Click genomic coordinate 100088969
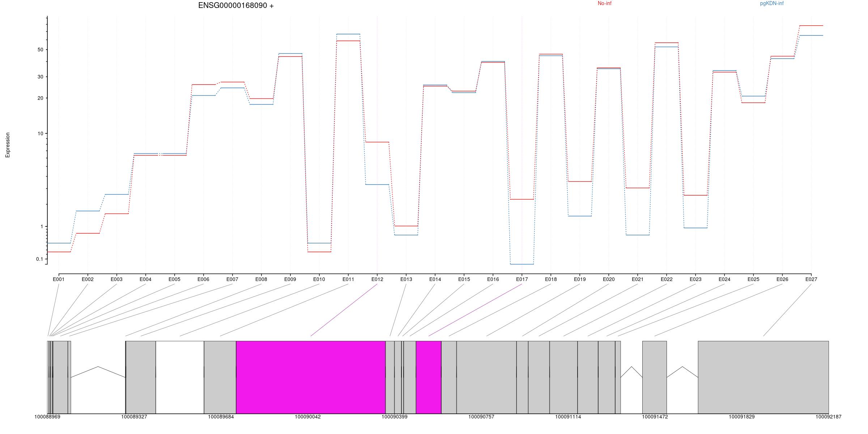This screenshot has height=434, width=868. 47,417
